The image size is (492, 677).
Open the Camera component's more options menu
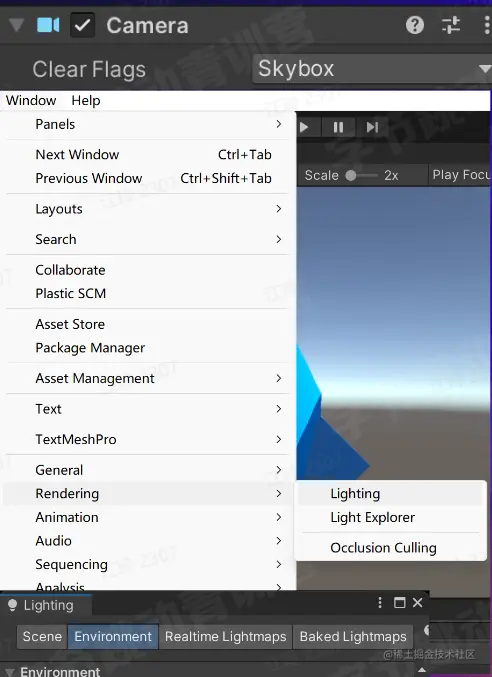pyautogui.click(x=487, y=25)
